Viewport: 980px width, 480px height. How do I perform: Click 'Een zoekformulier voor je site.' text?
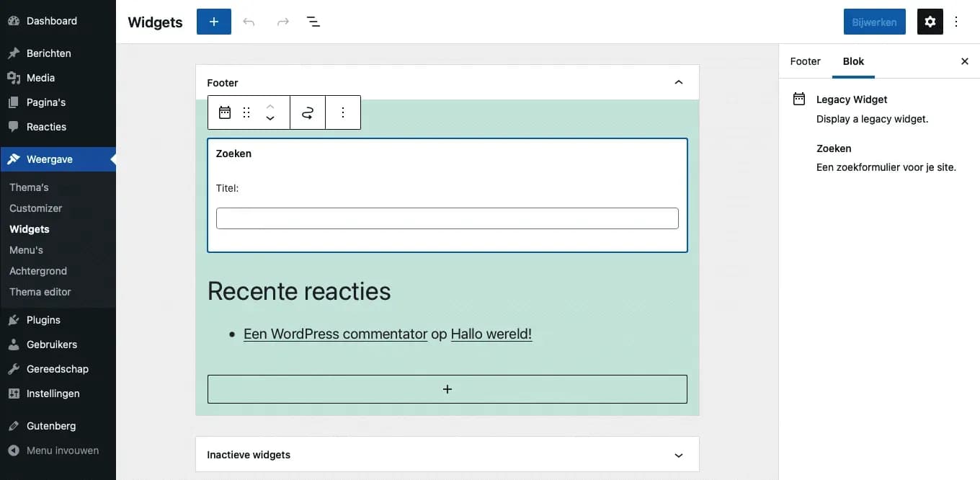(x=886, y=167)
